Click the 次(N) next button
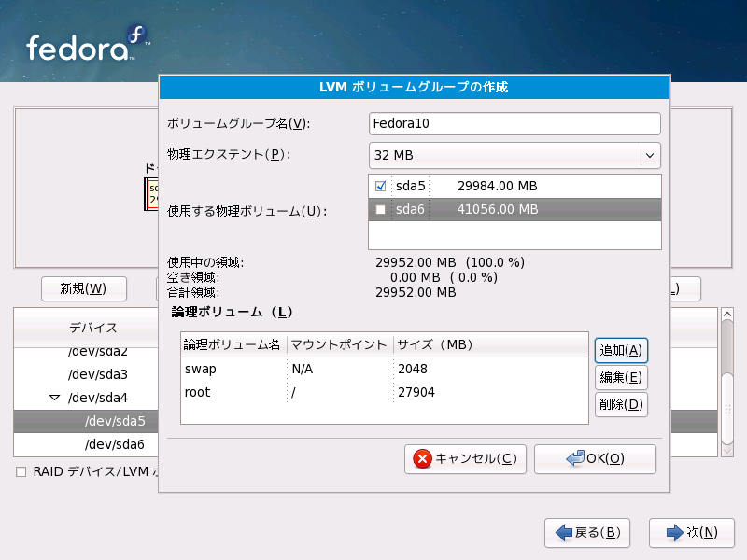747x560 pixels. coord(692,533)
